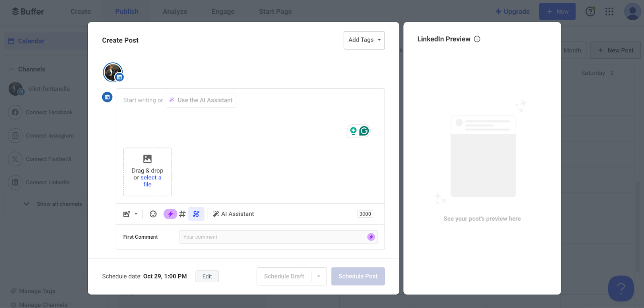Open the Start Page tab

point(275,12)
